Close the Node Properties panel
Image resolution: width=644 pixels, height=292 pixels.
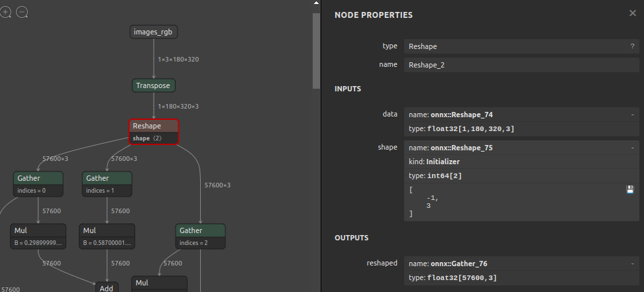click(632, 13)
